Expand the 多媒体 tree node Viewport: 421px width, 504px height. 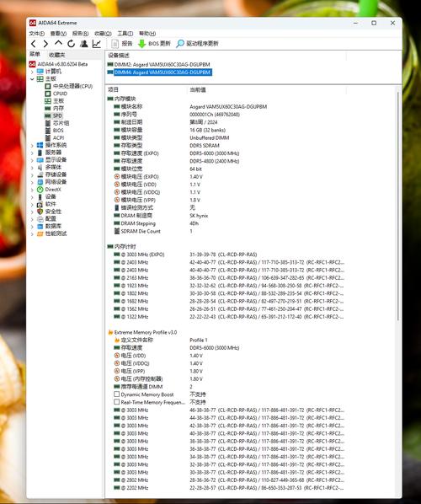click(x=32, y=168)
